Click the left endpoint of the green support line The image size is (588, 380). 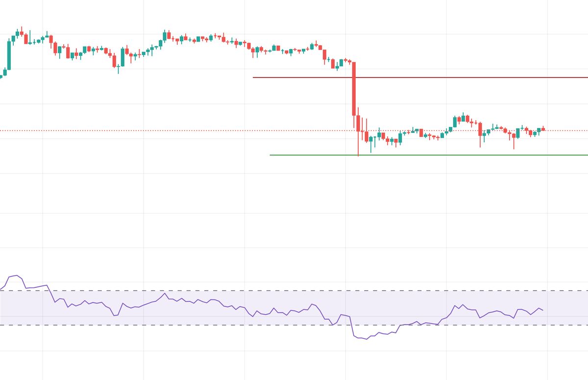[x=270, y=155]
